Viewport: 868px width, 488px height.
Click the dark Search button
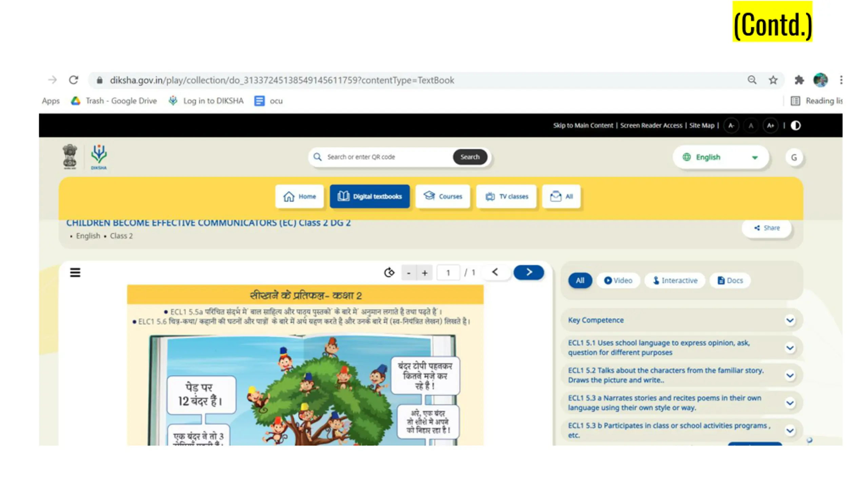coord(470,157)
